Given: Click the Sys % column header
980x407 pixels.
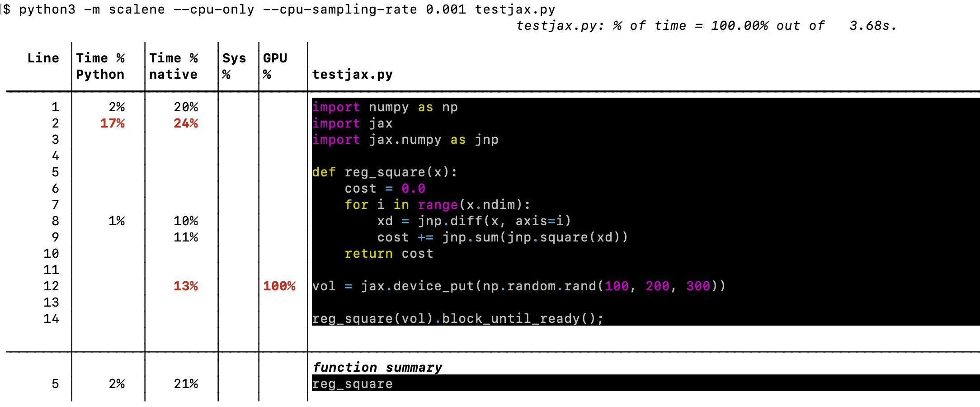Looking at the screenshot, I should [235, 66].
